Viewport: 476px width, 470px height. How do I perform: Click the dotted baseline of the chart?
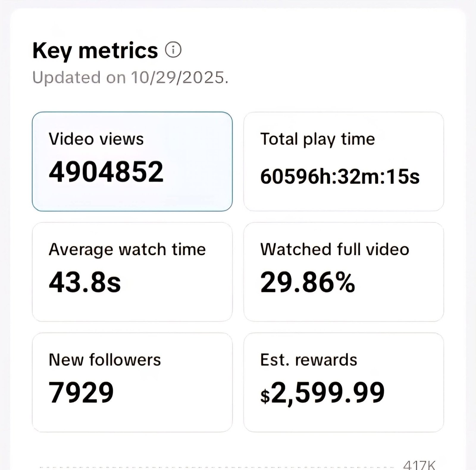click(x=208, y=465)
